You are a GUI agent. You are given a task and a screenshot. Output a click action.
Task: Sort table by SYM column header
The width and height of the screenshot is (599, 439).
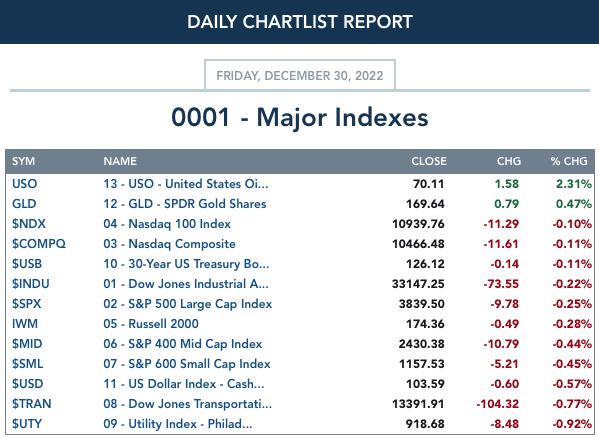click(x=23, y=161)
